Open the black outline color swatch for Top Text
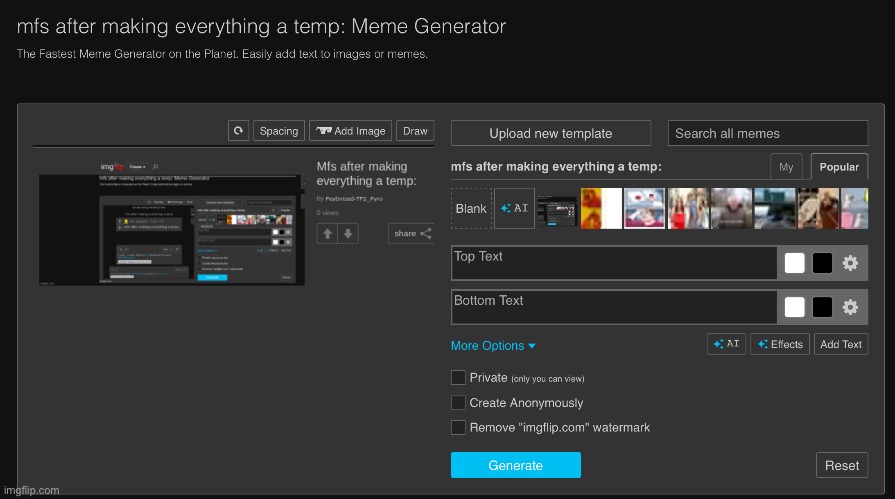The width and height of the screenshot is (895, 499). [822, 263]
